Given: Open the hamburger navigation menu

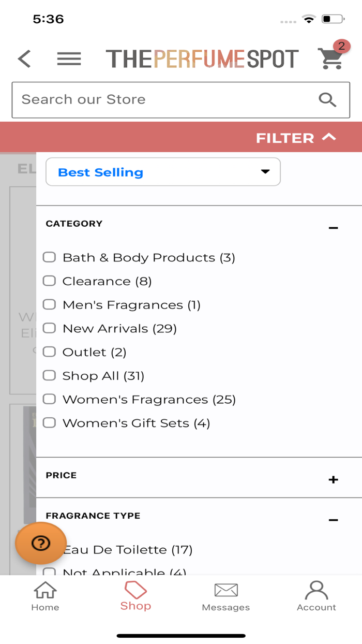Looking at the screenshot, I should 69,58.
